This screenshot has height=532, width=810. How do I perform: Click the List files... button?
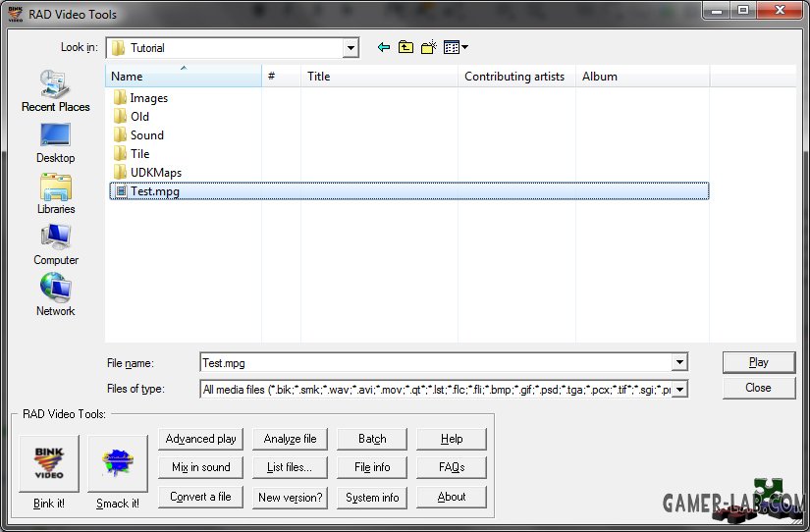click(290, 467)
